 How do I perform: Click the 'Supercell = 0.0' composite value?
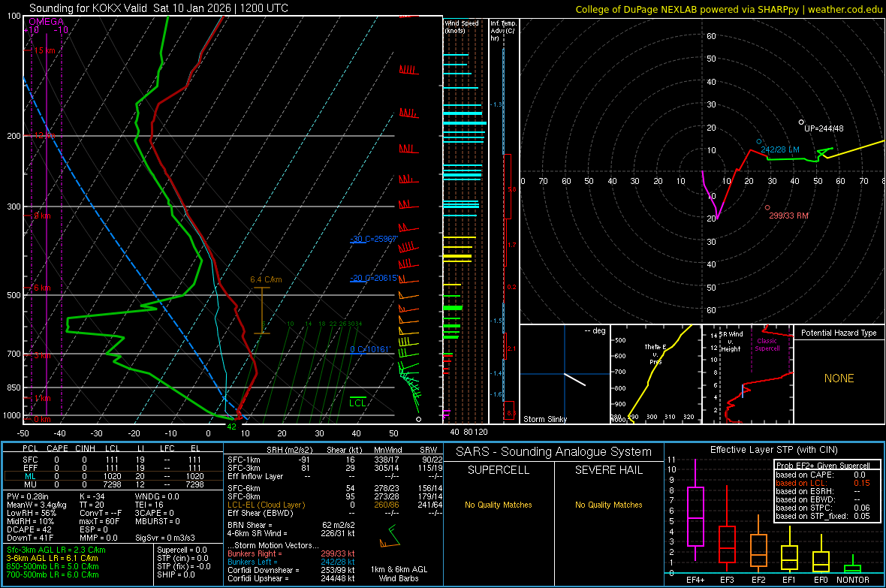182,550
